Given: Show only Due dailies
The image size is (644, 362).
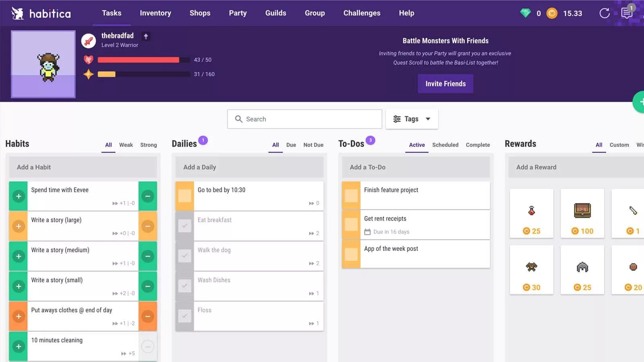Looking at the screenshot, I should click(x=291, y=145).
